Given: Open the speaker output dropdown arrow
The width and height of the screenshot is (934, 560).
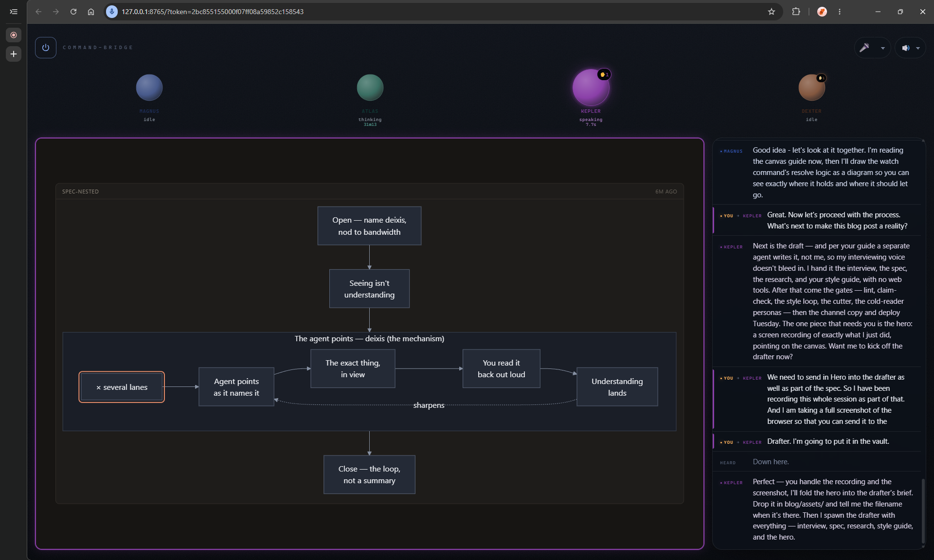Looking at the screenshot, I should pyautogui.click(x=918, y=48).
